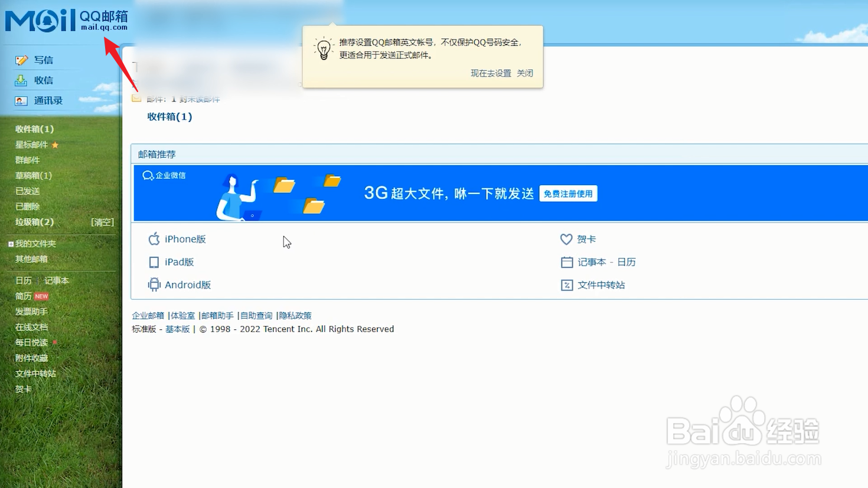
Task: Click the Apple icon for iPhone版
Action: click(154, 238)
